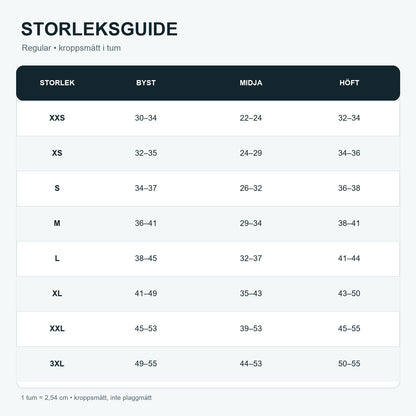Select the BYST column header
Image resolution: width=416 pixels, height=416 pixels.
pos(146,83)
